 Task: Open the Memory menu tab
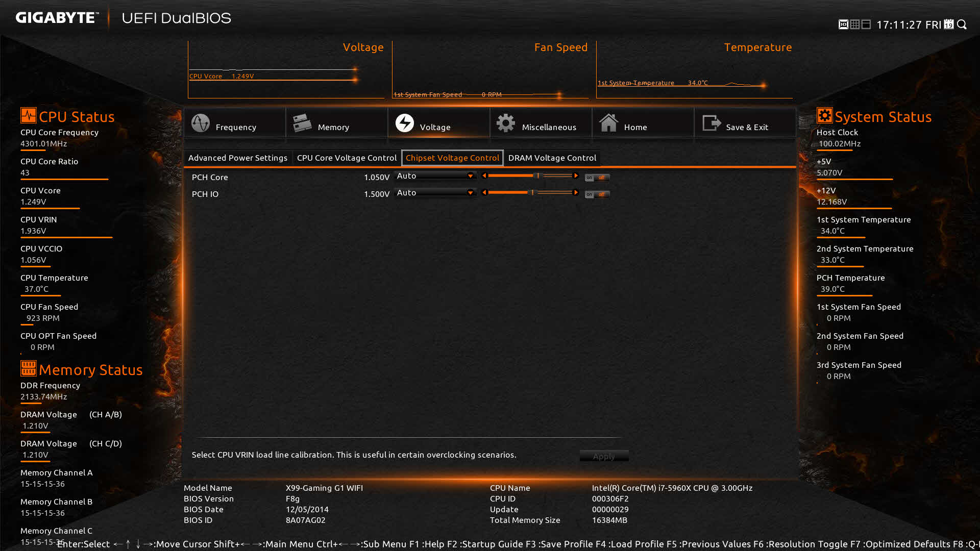tap(337, 123)
